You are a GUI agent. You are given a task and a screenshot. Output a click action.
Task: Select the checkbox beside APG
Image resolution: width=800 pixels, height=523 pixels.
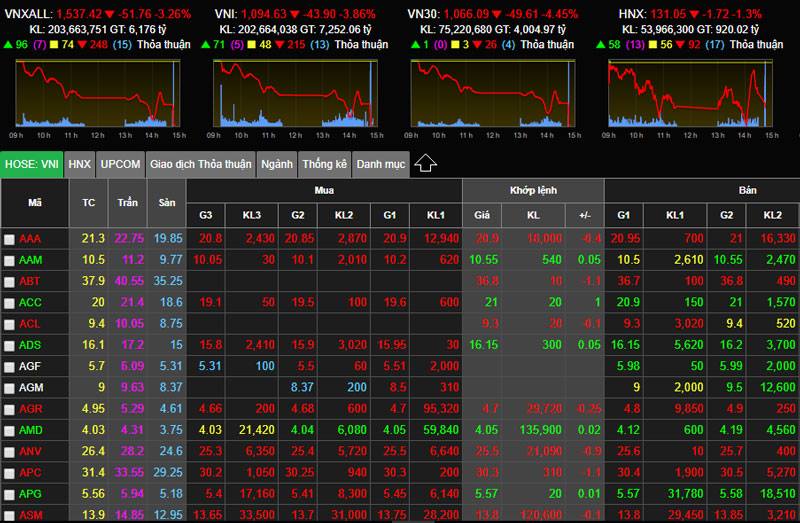(x=9, y=494)
